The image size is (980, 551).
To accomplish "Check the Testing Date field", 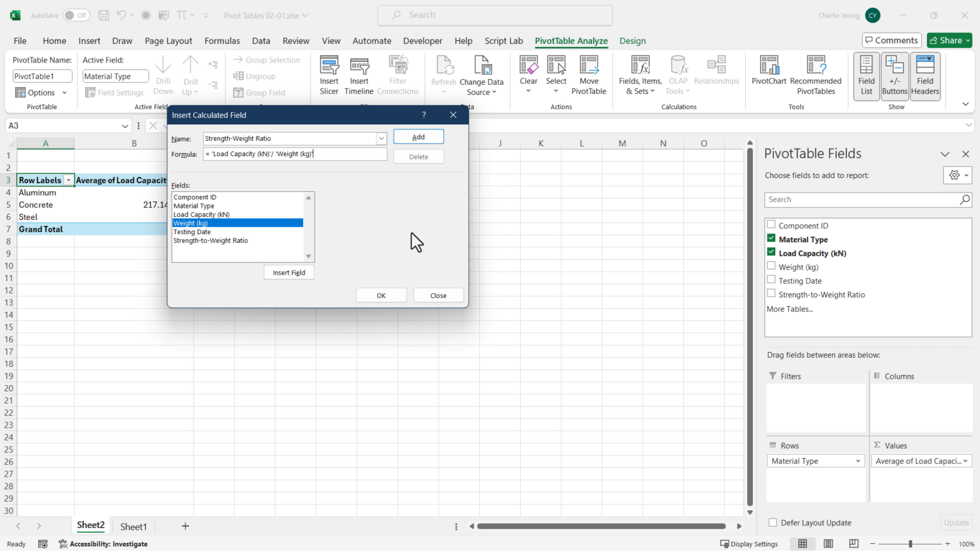I will (x=771, y=281).
